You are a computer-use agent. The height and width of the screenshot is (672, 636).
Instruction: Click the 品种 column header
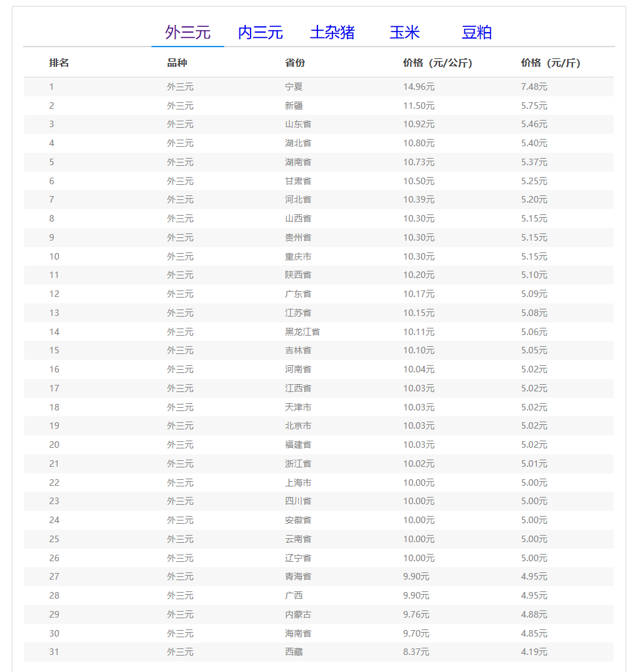[177, 63]
